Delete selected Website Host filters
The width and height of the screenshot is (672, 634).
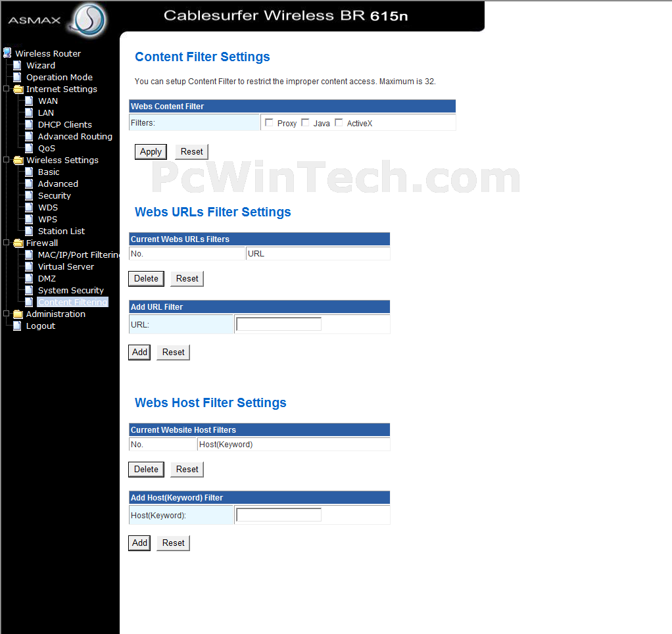146,470
